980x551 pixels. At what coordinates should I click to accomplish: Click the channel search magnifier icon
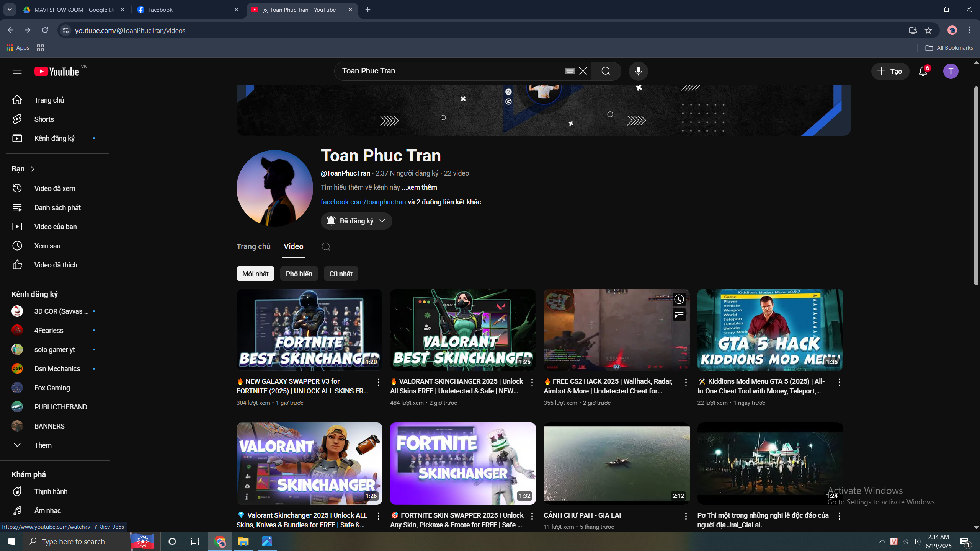tap(326, 247)
